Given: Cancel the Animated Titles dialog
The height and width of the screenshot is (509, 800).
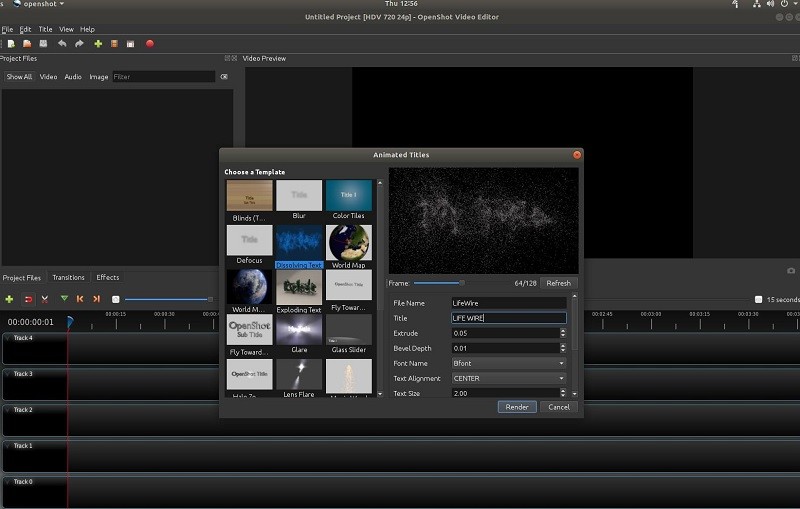Looking at the screenshot, I should [559, 407].
